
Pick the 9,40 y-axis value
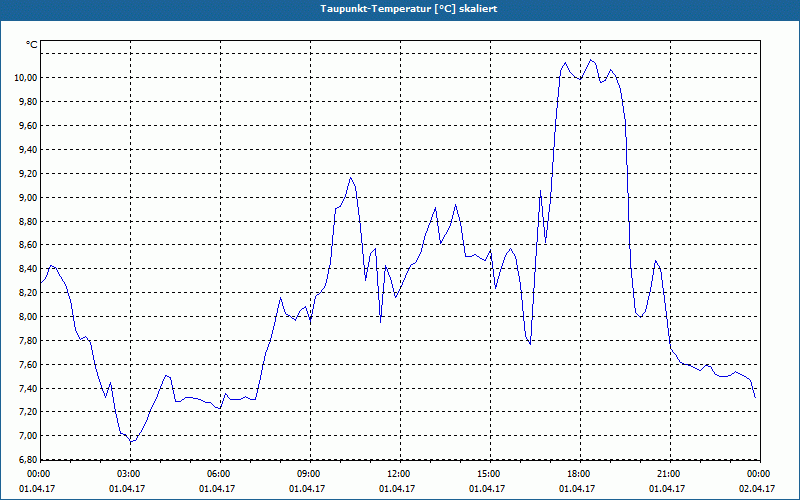pos(28,149)
